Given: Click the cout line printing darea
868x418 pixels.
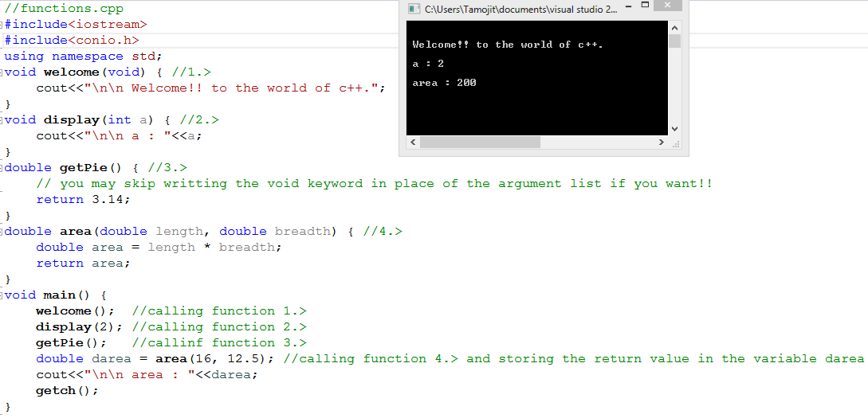Looking at the screenshot, I should [x=147, y=375].
